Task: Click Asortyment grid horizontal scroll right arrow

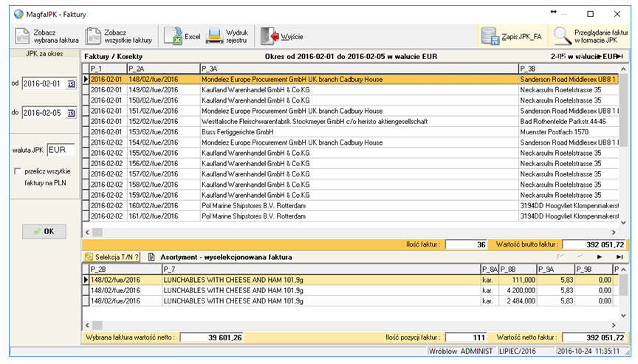Action: (x=614, y=326)
